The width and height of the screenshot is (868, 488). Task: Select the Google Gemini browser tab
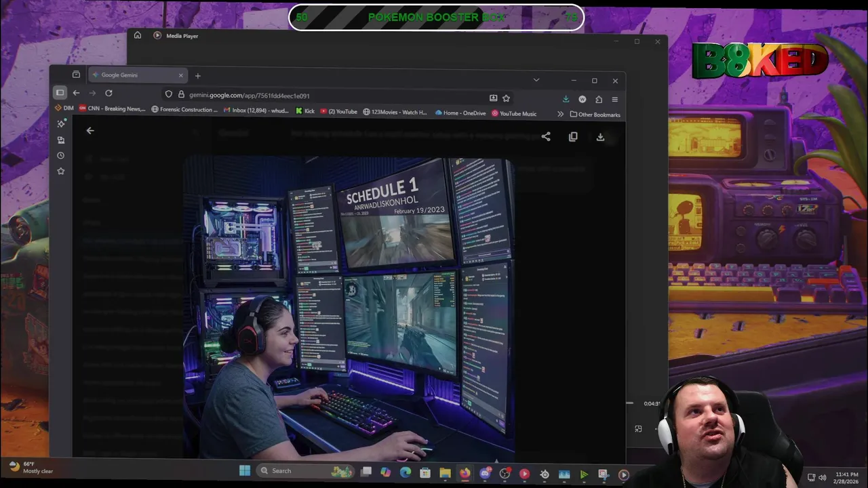tap(138, 75)
